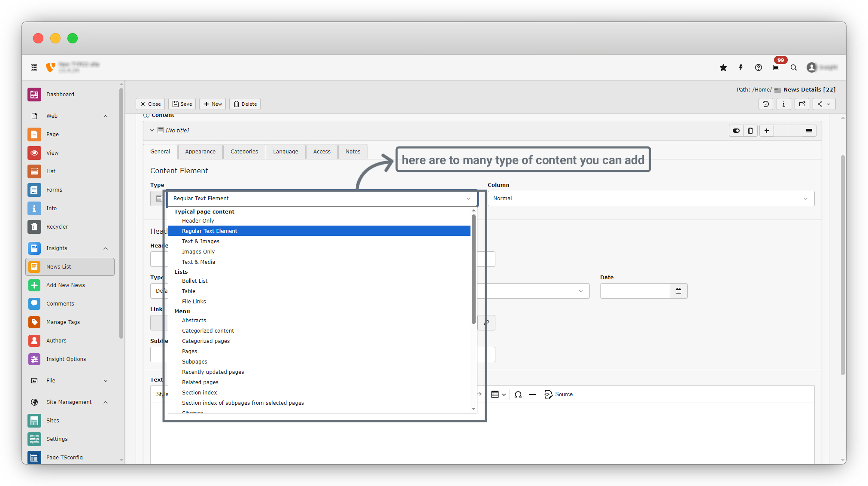Click the bookmarks star icon

tap(723, 67)
